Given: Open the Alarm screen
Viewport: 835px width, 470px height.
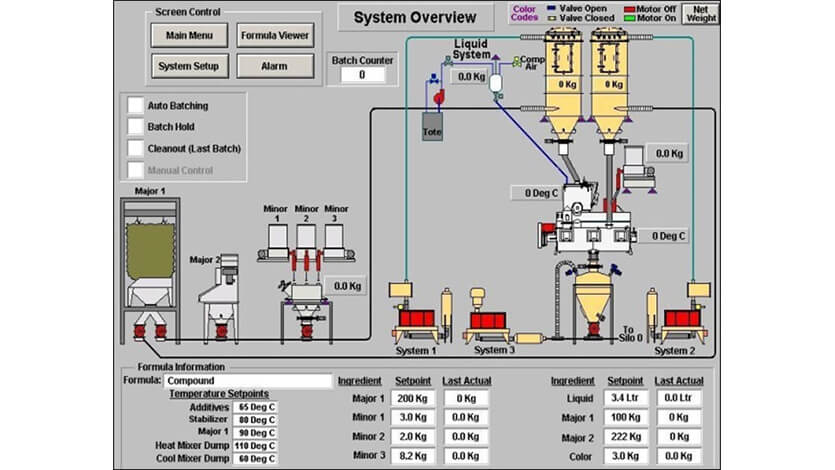Looking at the screenshot, I should 274,65.
